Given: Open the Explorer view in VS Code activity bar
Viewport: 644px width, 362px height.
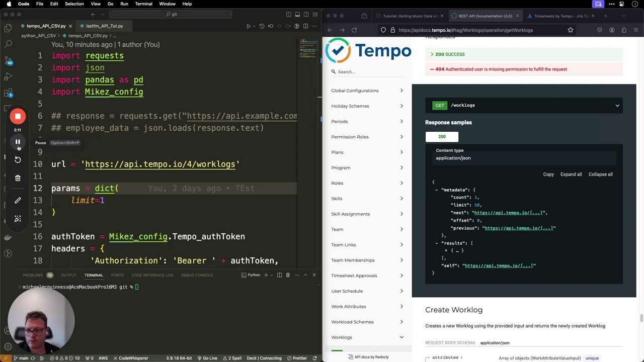Looking at the screenshot, I should point(8,29).
